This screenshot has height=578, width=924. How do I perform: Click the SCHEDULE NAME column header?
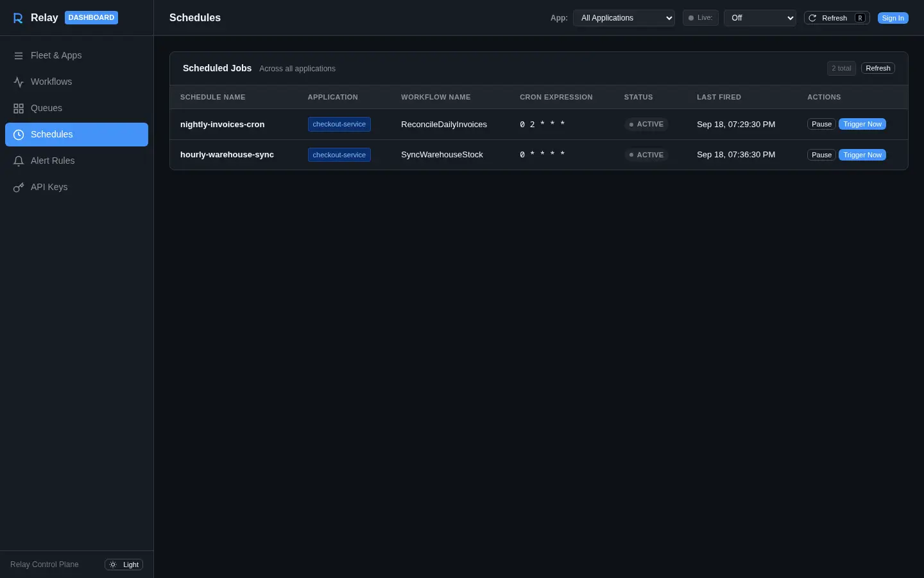tap(213, 97)
